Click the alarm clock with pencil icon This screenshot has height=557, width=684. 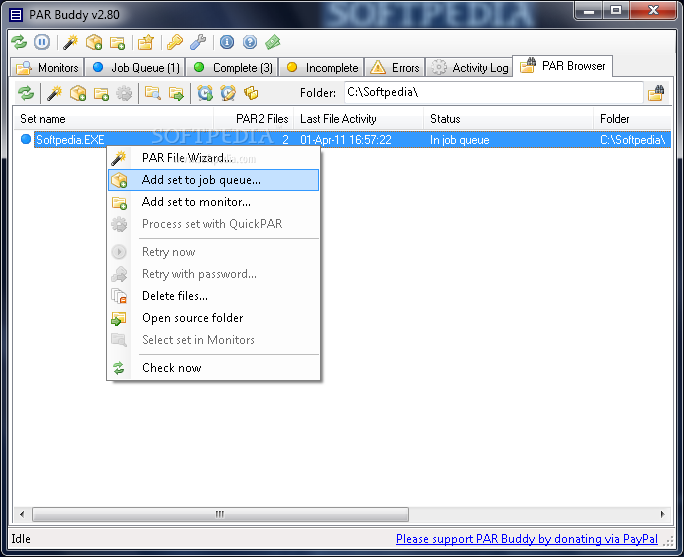[228, 93]
